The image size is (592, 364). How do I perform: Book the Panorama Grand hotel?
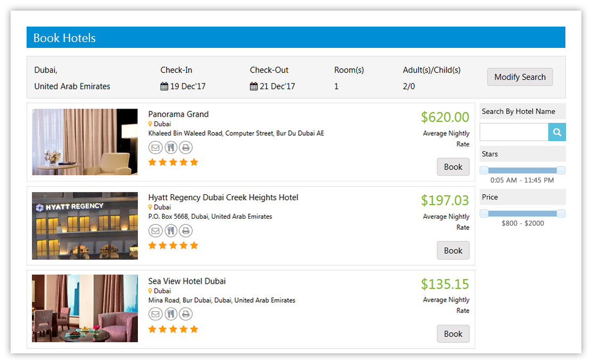(453, 167)
